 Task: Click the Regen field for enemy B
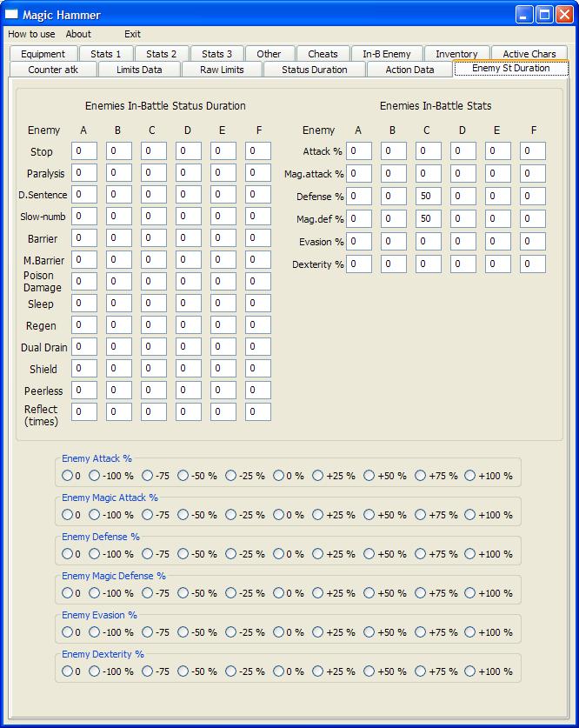tap(119, 325)
